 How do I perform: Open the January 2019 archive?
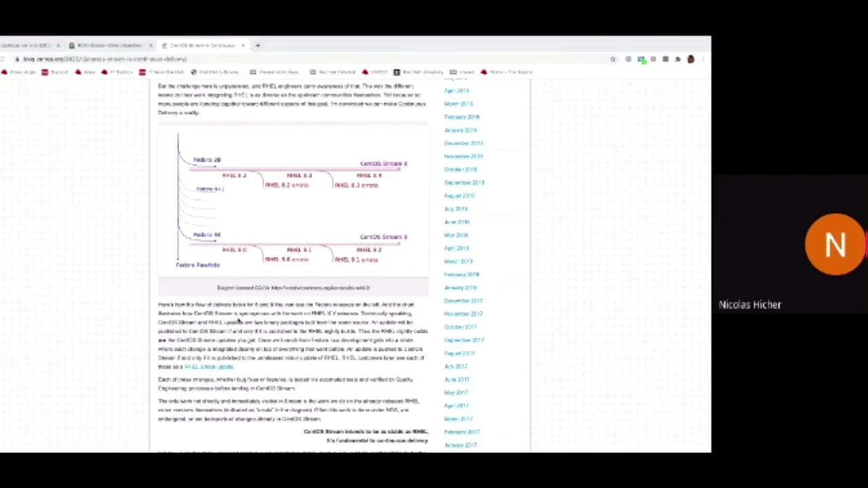coord(460,130)
